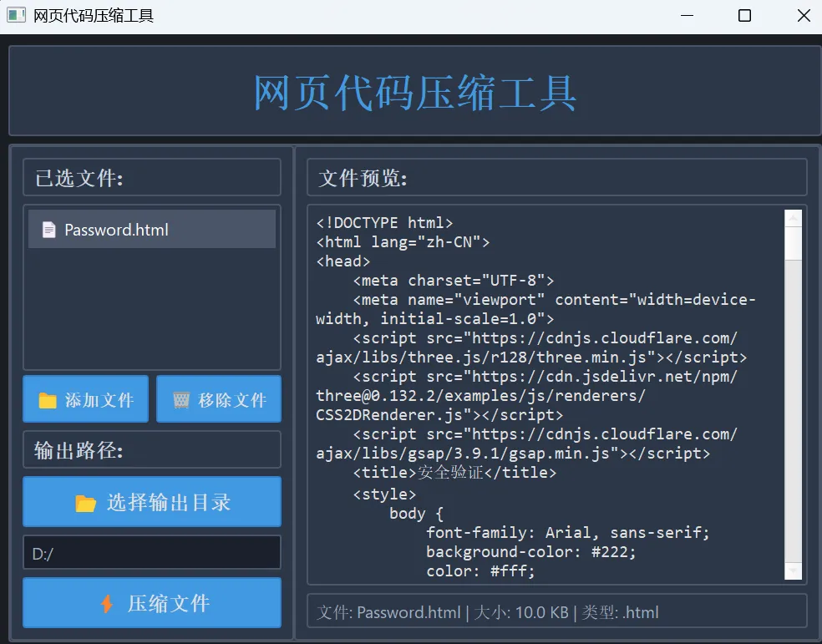Viewport: 822px width, 644px height.
Task: Click the status text 文件: Password.html
Action: (x=388, y=612)
